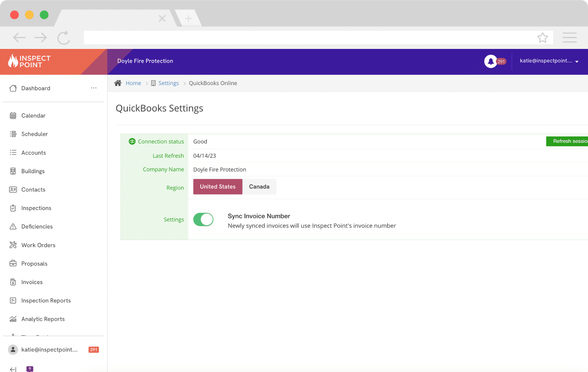The height and width of the screenshot is (372, 588).
Task: Go forward with browser forward arrow
Action: 41,38
